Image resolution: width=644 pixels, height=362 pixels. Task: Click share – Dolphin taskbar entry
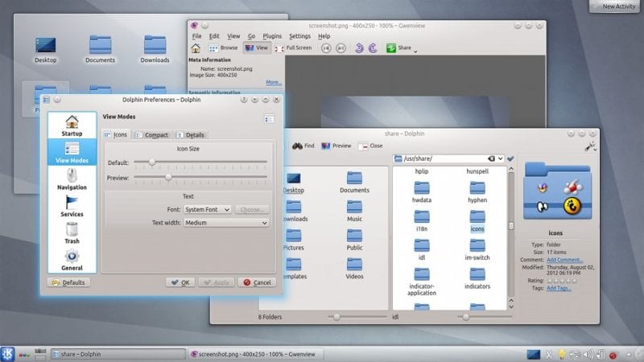(x=118, y=354)
